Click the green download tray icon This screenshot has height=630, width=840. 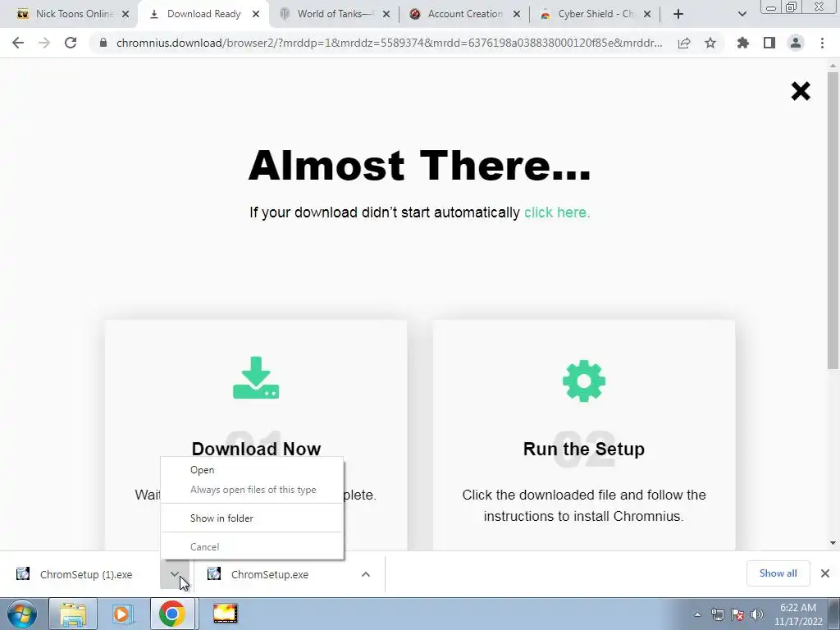pos(256,377)
